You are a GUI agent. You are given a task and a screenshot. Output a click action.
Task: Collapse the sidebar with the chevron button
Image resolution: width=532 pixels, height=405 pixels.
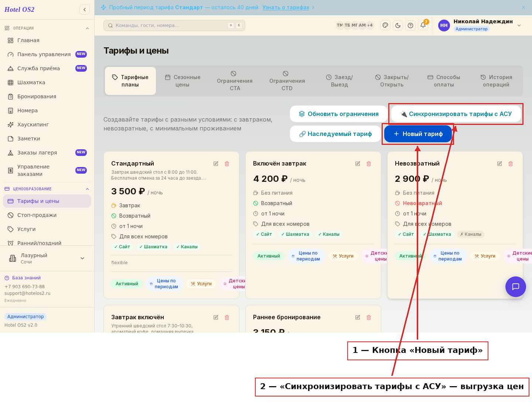[x=85, y=10]
